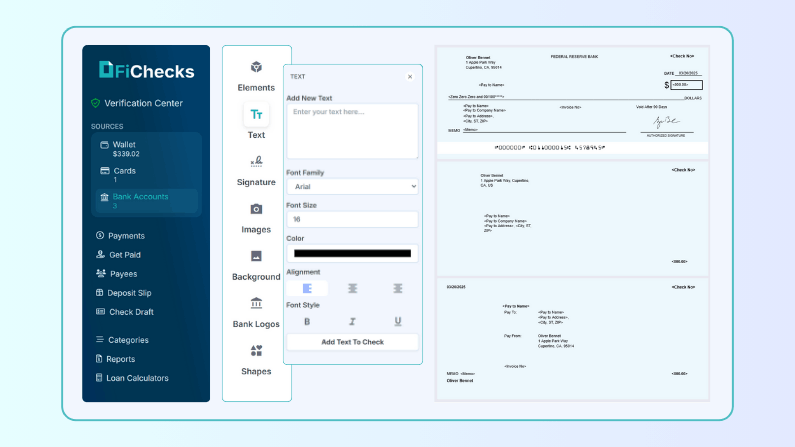Image resolution: width=795 pixels, height=447 pixels.
Task: Open Categories page
Action: click(x=122, y=340)
